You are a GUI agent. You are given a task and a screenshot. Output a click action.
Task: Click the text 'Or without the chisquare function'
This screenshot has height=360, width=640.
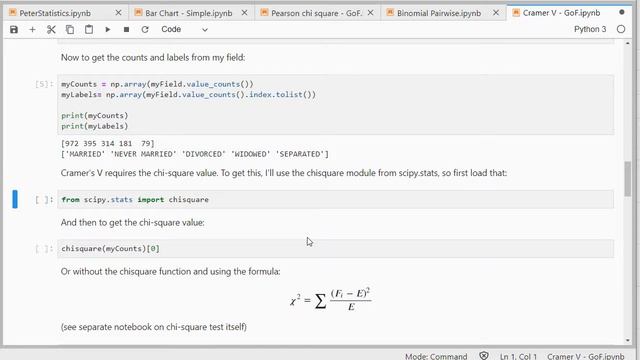171,272
